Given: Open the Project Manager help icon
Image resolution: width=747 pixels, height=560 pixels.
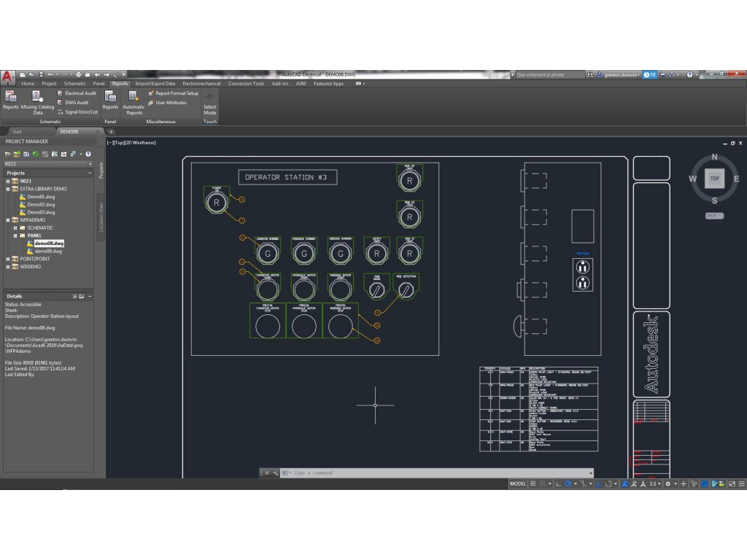Looking at the screenshot, I should [88, 155].
